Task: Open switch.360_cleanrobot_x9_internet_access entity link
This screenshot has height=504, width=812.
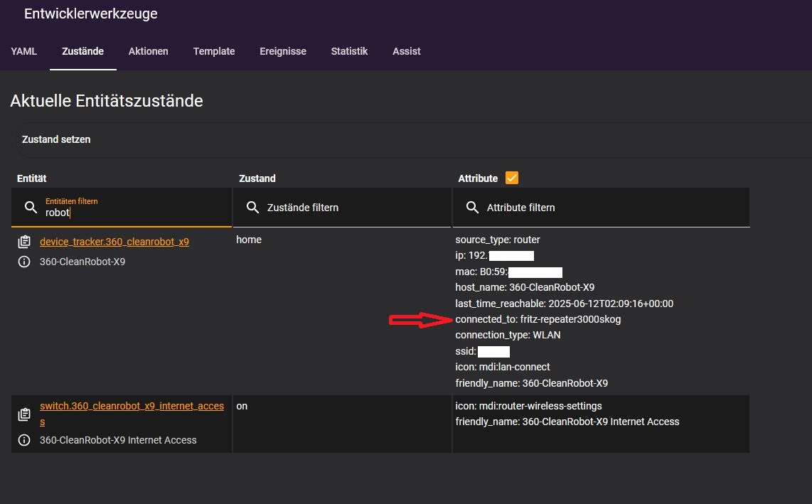Action: point(132,406)
